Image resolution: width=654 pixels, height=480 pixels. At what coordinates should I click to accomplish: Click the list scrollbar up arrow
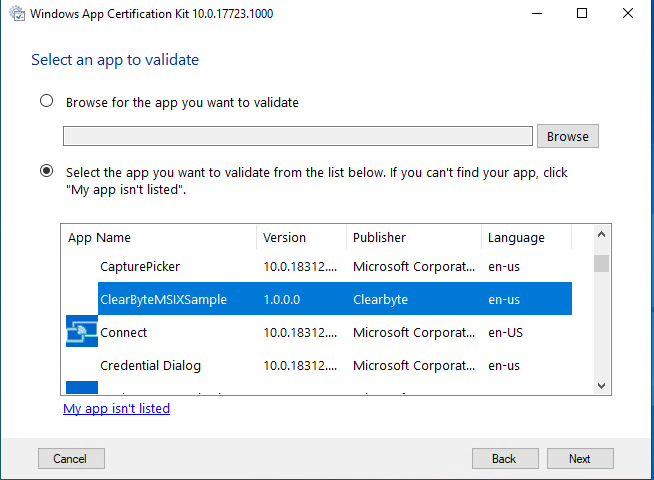click(601, 234)
